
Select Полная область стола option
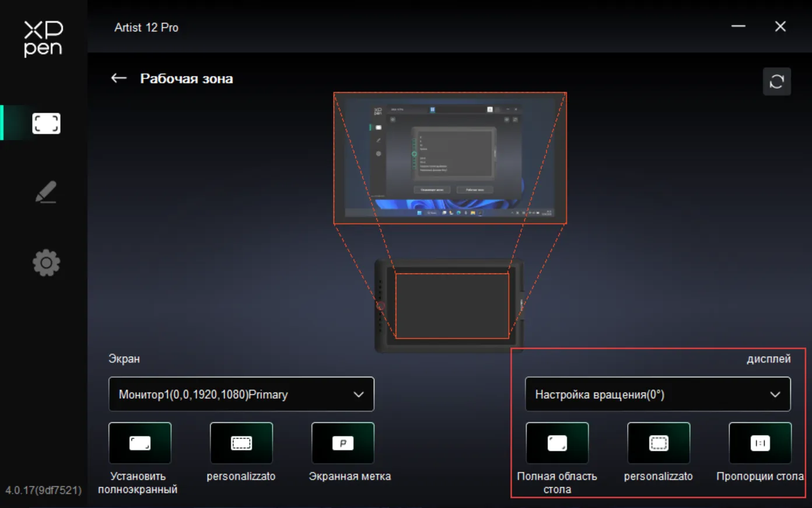557,443
